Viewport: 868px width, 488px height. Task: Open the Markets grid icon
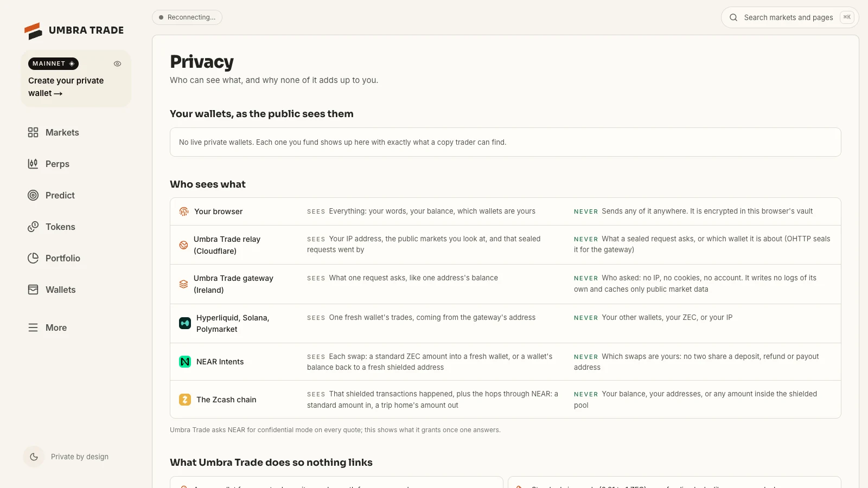click(x=33, y=132)
